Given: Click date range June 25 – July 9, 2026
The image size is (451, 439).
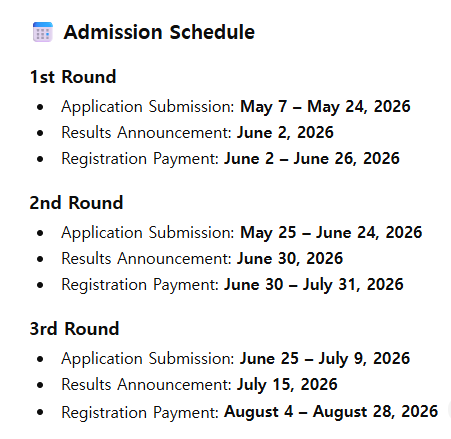Looking at the screenshot, I should pyautogui.click(x=325, y=359).
